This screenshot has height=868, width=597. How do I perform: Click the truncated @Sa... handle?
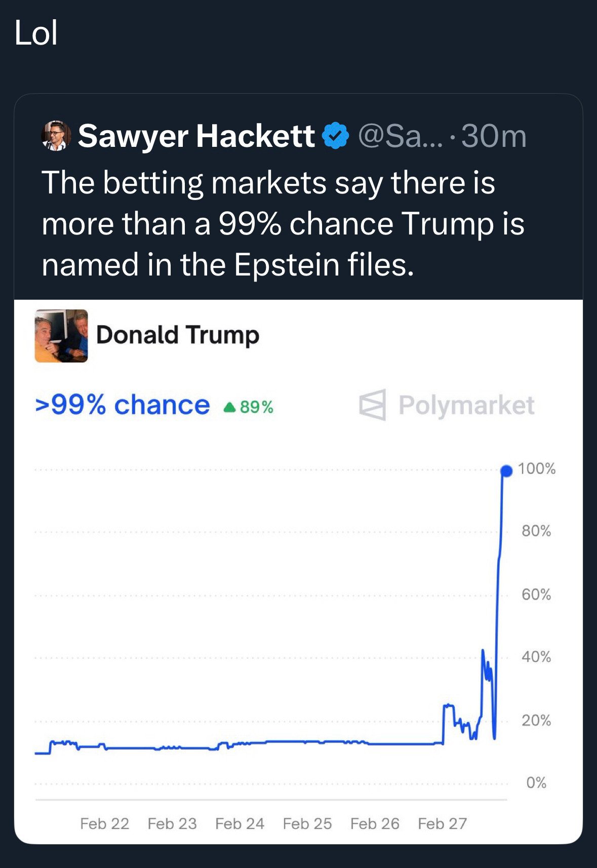point(400,136)
